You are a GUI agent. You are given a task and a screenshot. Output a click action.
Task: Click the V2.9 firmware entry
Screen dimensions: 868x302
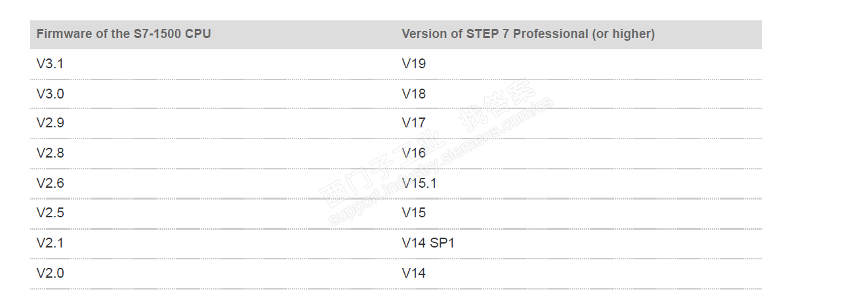[x=50, y=123]
